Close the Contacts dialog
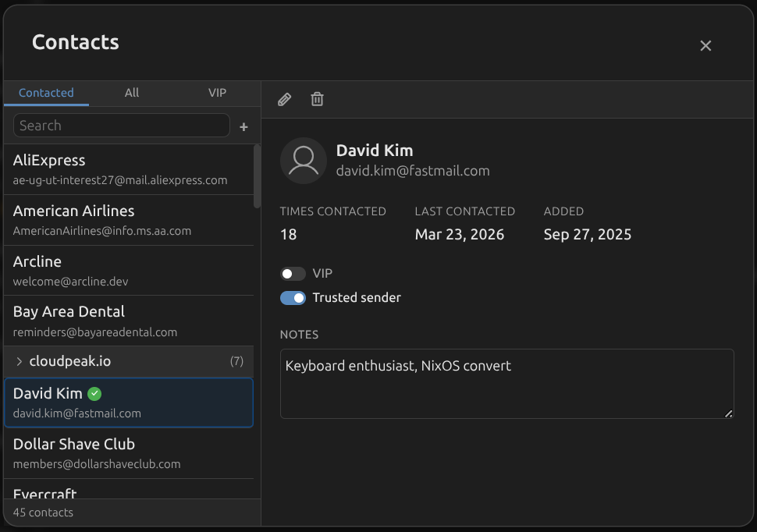The width and height of the screenshot is (757, 532). (705, 45)
